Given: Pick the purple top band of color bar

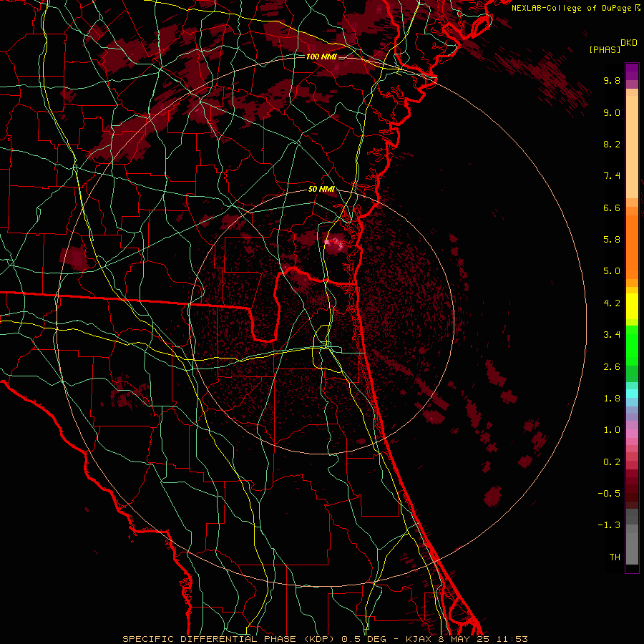Looking at the screenshot, I should [632, 72].
